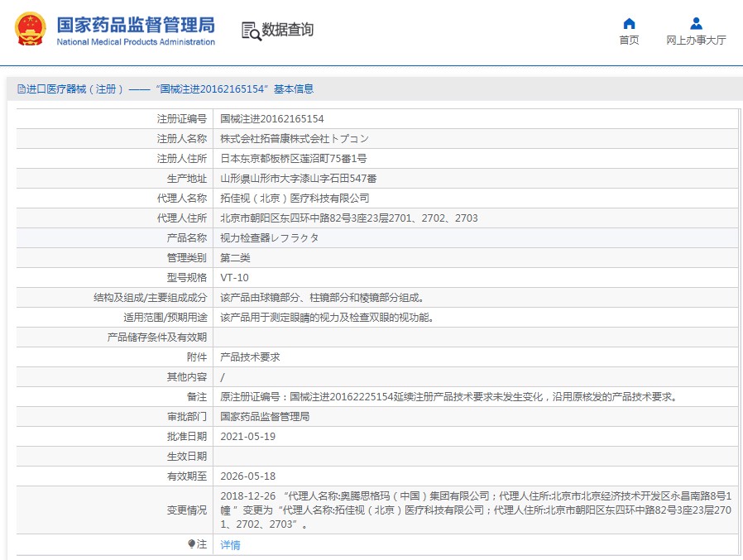
Task: Click production address 山形県山形市大字漆山字石田547番
Action: tap(299, 179)
